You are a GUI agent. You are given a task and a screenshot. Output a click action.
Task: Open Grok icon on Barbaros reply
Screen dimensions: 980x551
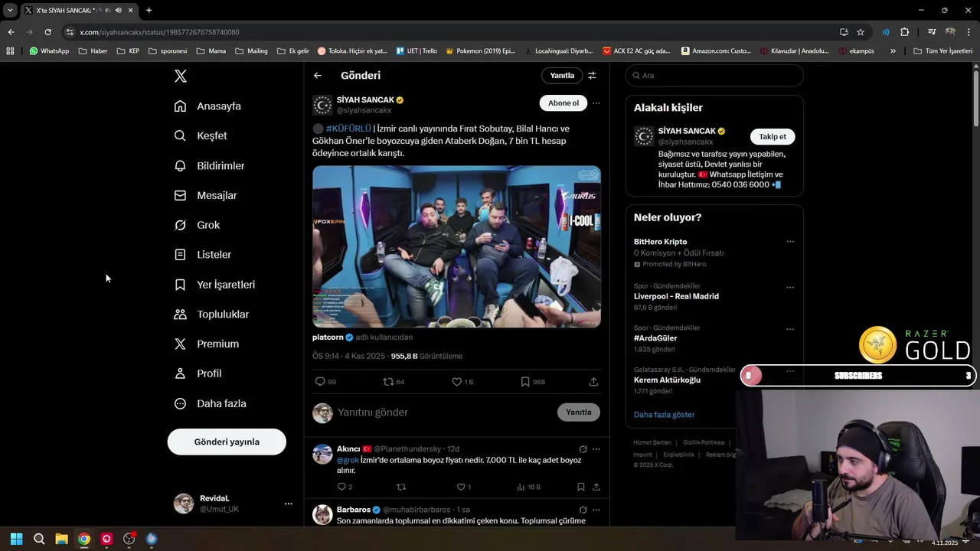(583, 510)
